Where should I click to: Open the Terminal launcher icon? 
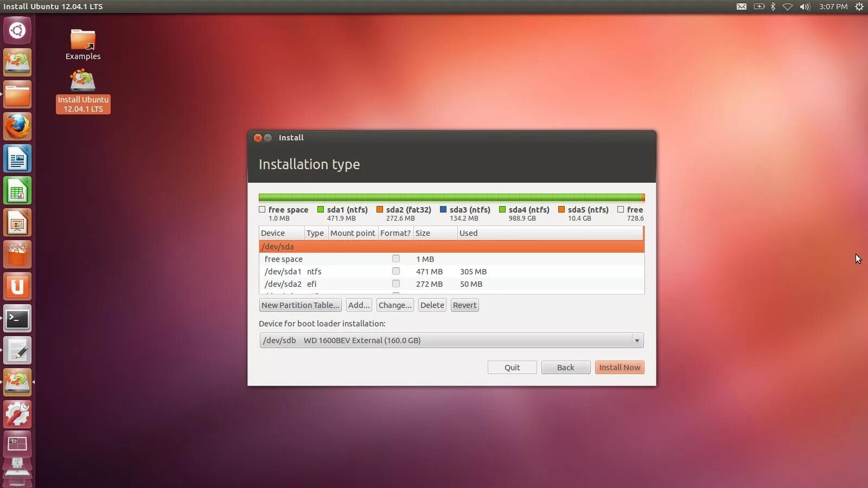coord(17,318)
